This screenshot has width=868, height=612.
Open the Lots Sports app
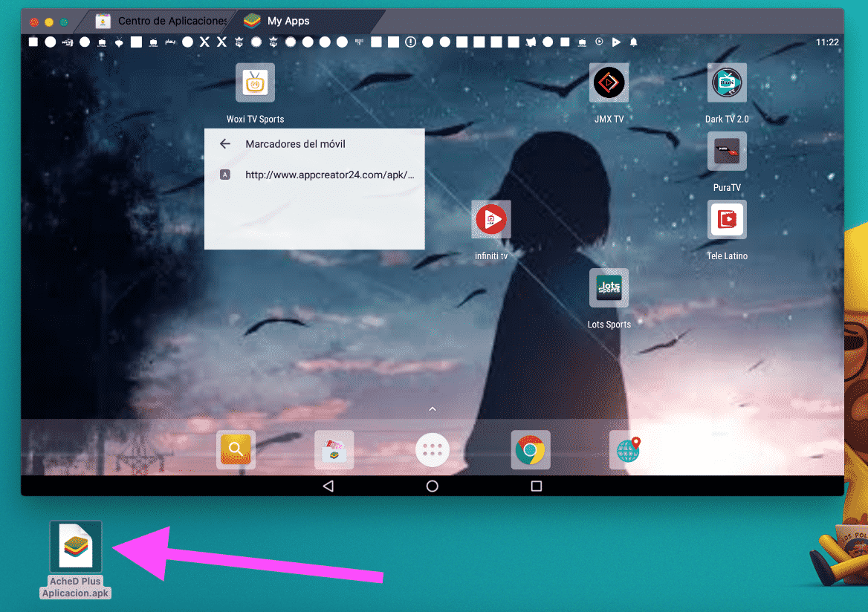[609, 287]
